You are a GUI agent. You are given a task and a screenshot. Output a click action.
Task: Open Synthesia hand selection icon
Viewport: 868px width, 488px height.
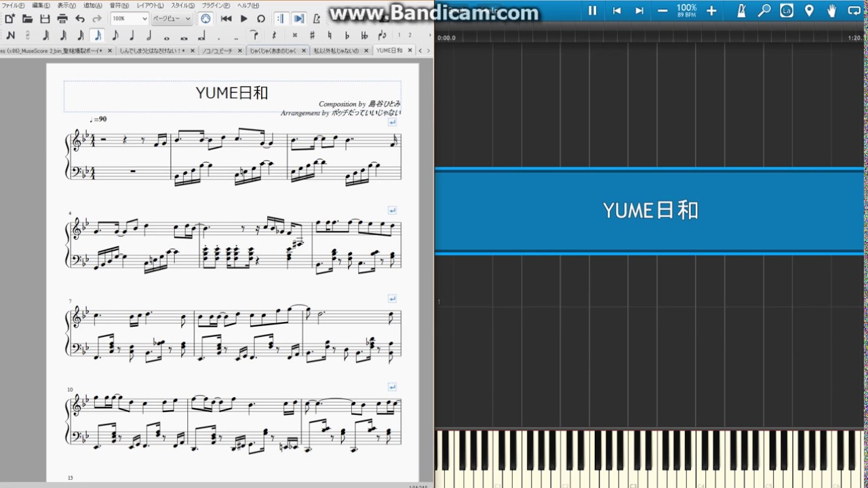[x=831, y=10]
